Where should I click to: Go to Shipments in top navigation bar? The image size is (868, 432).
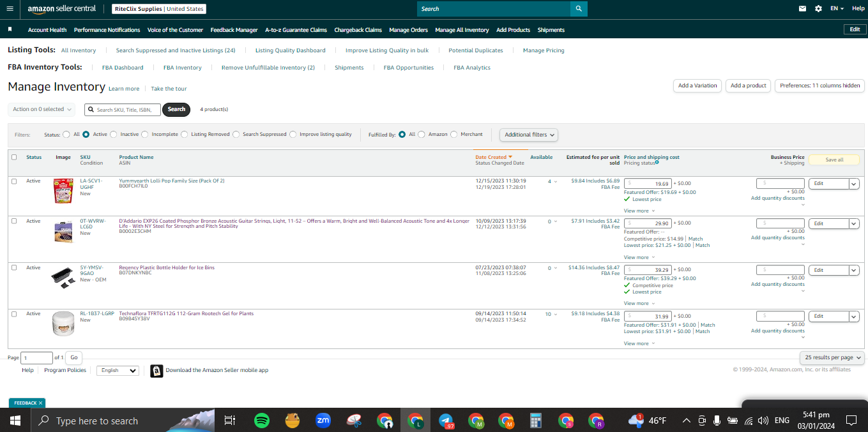(551, 30)
